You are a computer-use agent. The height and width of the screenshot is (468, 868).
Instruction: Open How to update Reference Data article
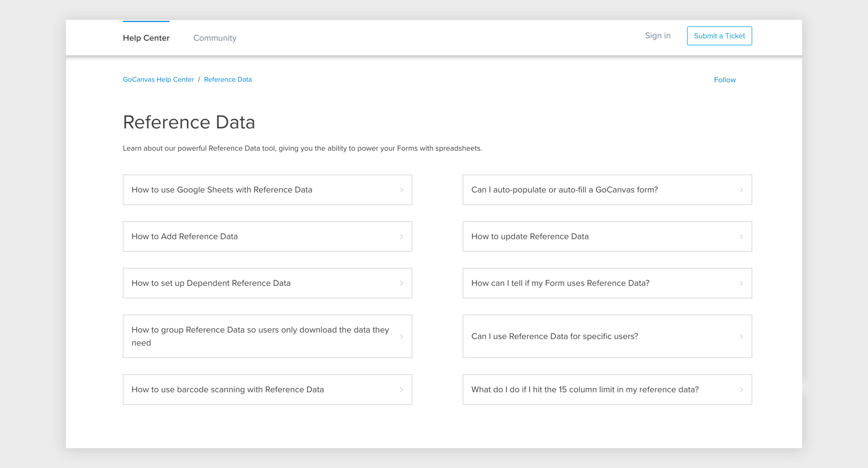[x=607, y=237]
